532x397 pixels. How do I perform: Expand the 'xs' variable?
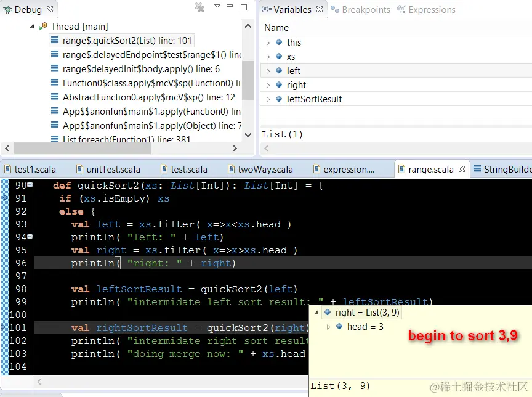pos(268,57)
